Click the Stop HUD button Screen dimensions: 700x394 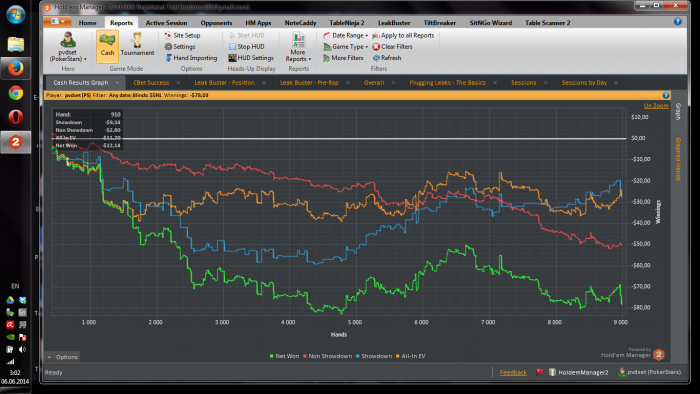(x=246, y=46)
